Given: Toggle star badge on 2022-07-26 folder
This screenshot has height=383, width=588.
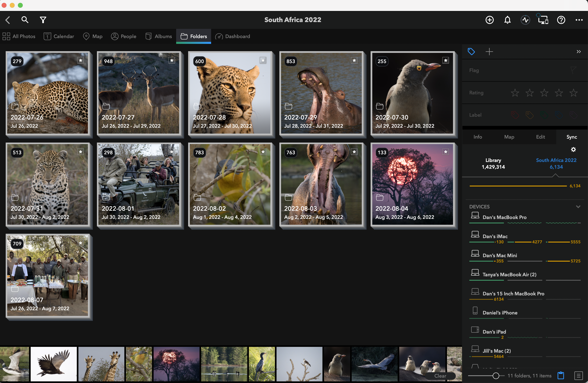Looking at the screenshot, I should click(80, 61).
